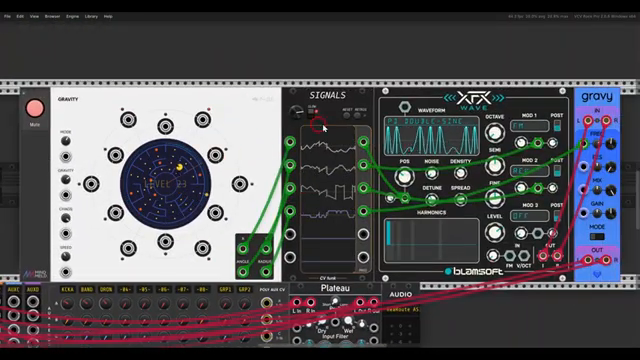Click the SPREAD knob on XFX Wave

click(x=460, y=200)
